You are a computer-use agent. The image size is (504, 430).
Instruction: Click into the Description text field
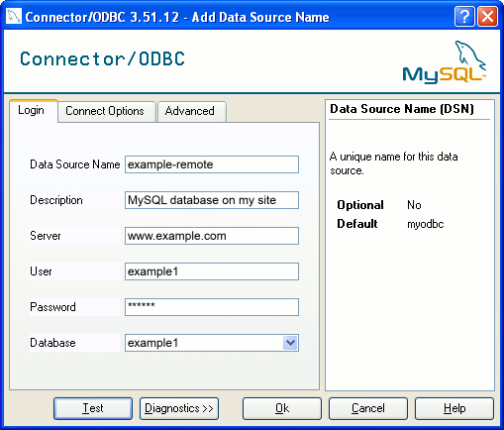(x=212, y=200)
